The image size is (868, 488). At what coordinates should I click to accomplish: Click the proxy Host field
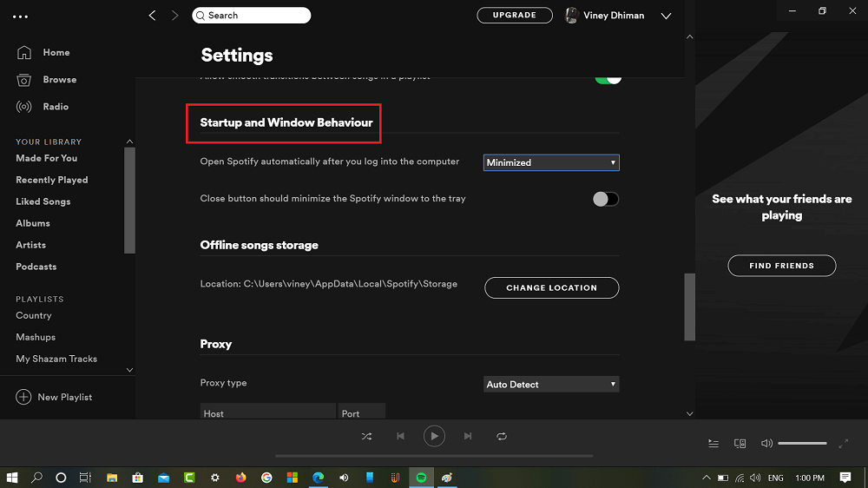(x=268, y=412)
